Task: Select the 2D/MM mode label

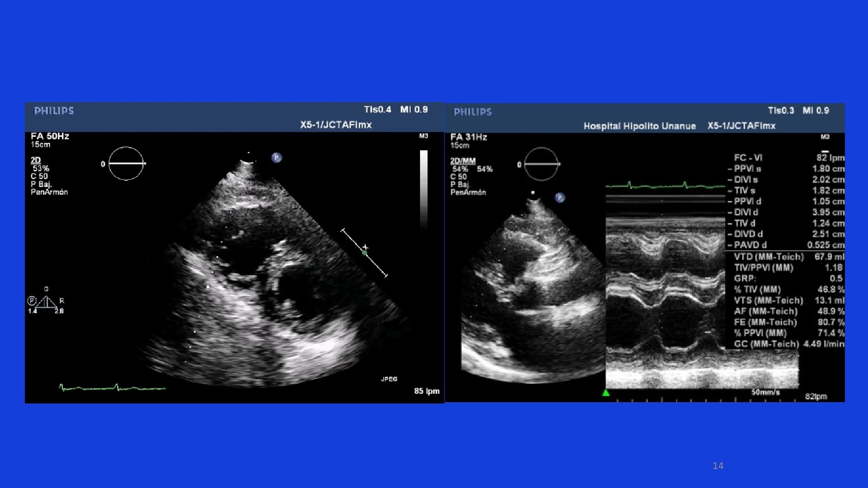Action: 462,161
